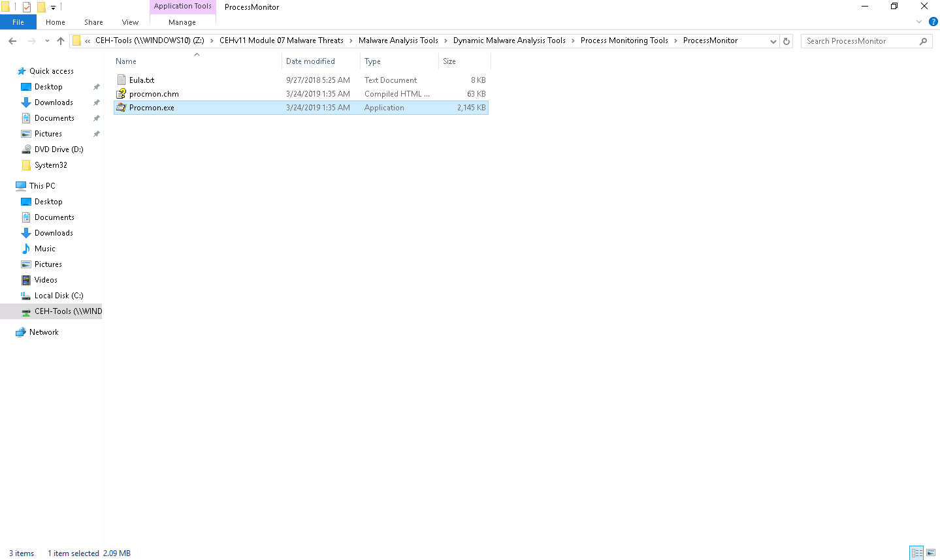Open the File ribbon tab
This screenshot has height=560, width=940.
pos(18,22)
